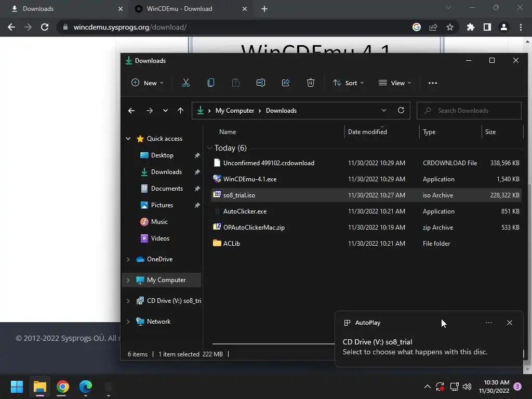
Task: Refresh the Downloads folder view
Action: click(x=401, y=110)
